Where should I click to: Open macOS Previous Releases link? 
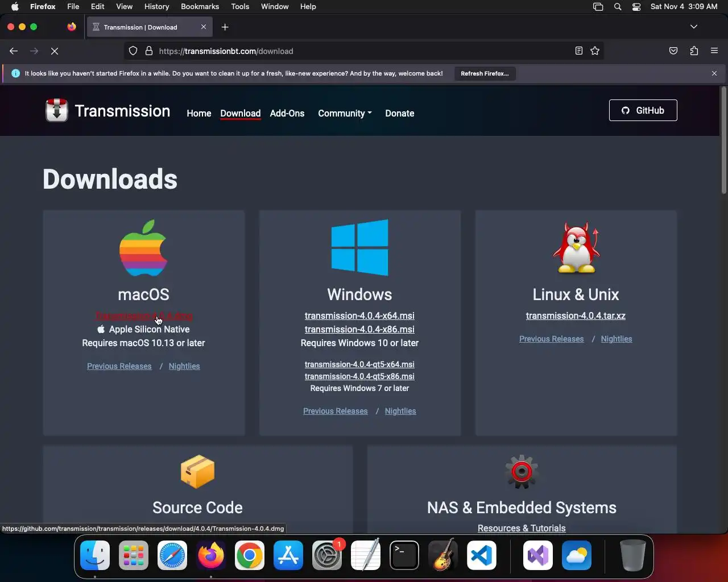tap(119, 366)
